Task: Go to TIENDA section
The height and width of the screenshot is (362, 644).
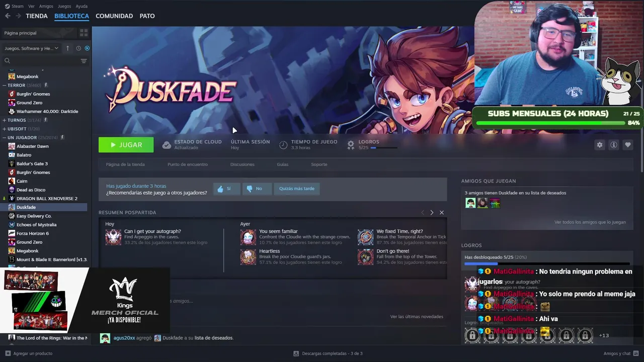Action: click(37, 16)
